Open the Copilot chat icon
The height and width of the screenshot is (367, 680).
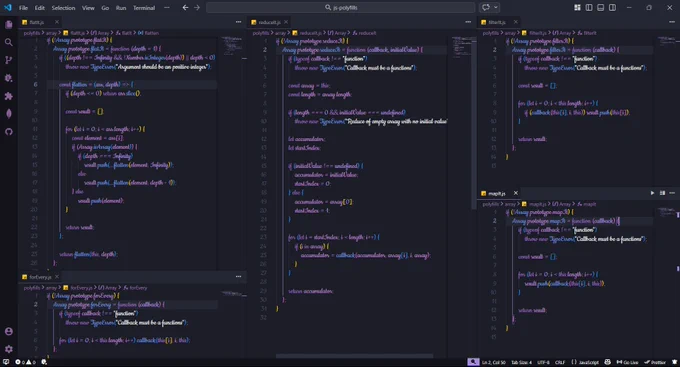tap(486, 7)
